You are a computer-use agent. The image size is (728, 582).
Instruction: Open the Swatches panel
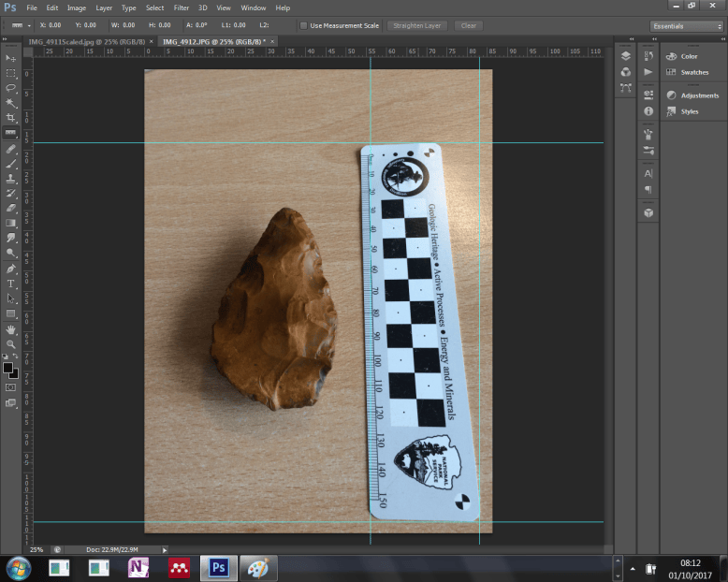[x=694, y=72]
